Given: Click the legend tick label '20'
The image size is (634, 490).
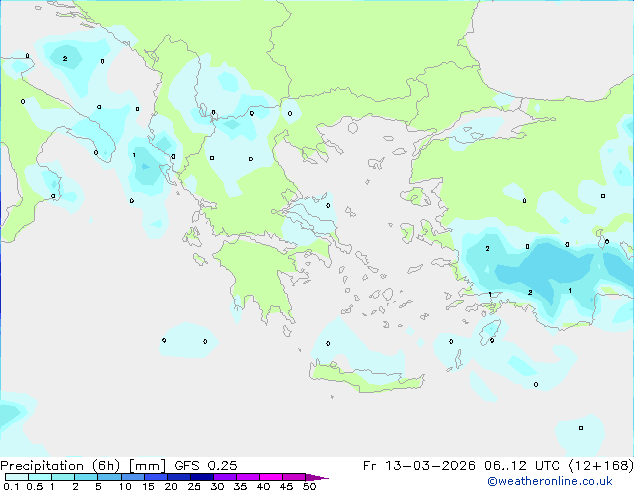Looking at the screenshot, I should (x=171, y=486).
